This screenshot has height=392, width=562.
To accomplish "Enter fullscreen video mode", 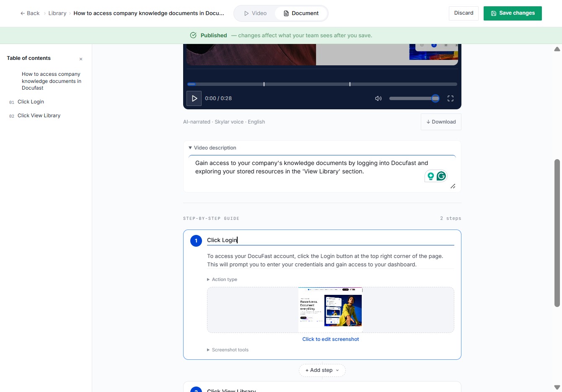I will click(x=451, y=98).
